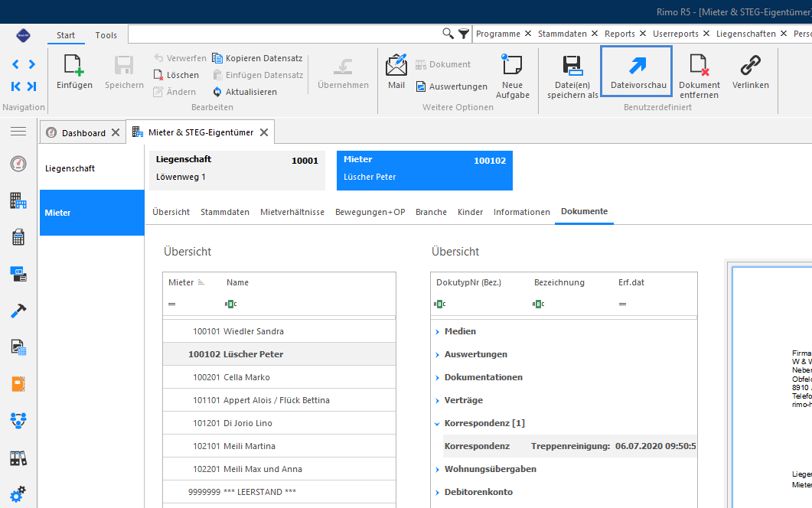Click the Liegenschaft 10001 Löwenweg card
The width and height of the screenshot is (812, 508).
click(237, 171)
